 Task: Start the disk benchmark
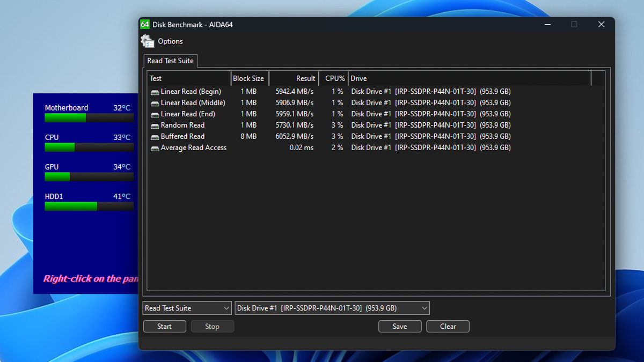click(165, 326)
